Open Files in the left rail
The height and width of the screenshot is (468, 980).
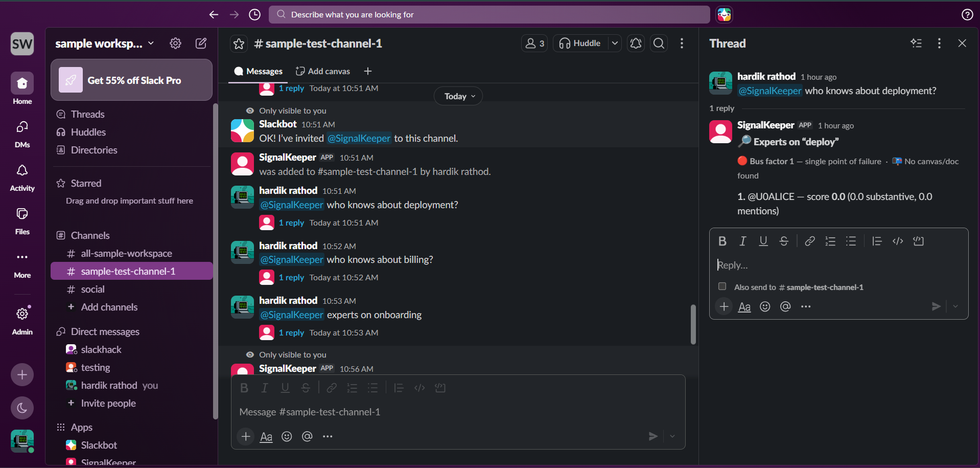click(x=22, y=221)
